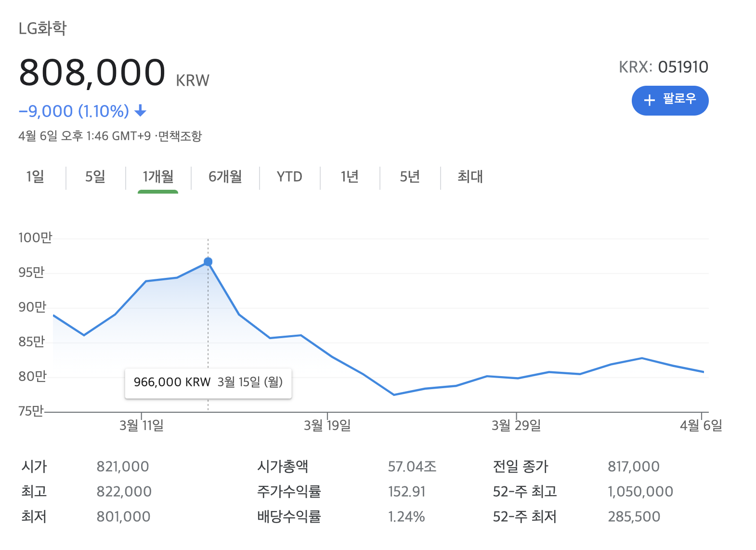Click the plus icon in the follow button
Image resolution: width=756 pixels, height=550 pixels.
(650, 100)
